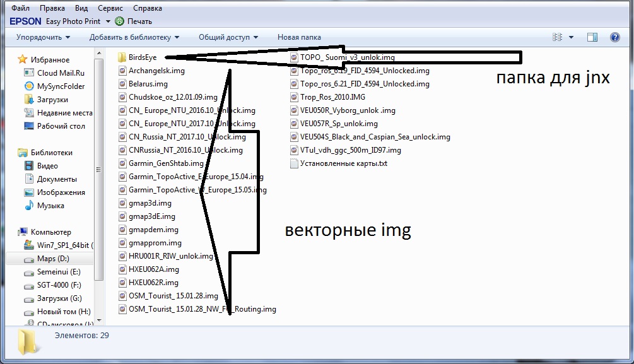Select the Trop_Ros_2010.IMG file
The height and width of the screenshot is (364, 634).
[332, 97]
